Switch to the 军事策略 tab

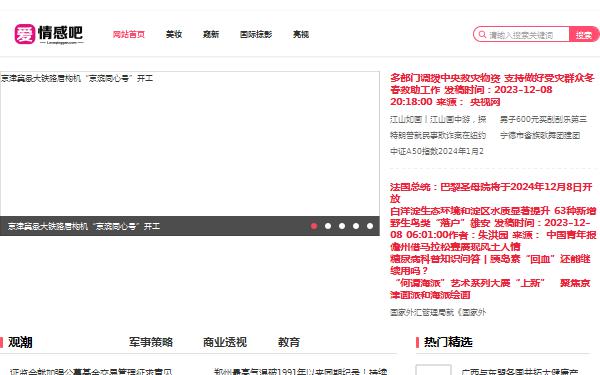pyautogui.click(x=151, y=342)
